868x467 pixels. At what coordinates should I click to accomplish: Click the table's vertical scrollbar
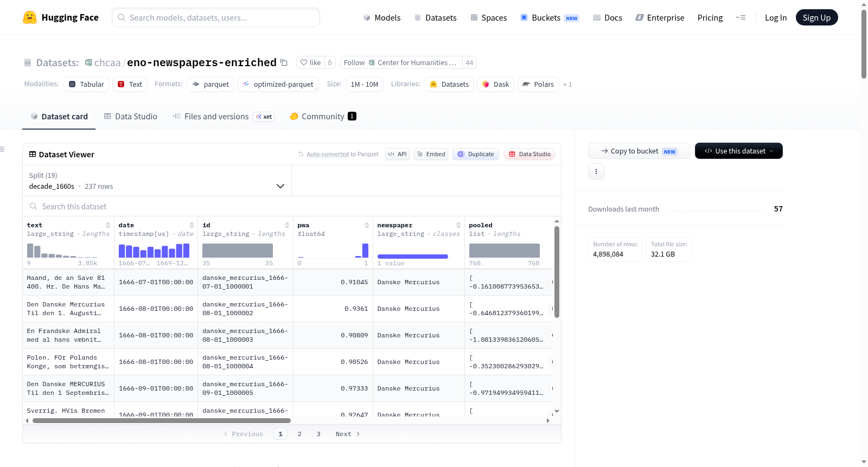(557, 272)
